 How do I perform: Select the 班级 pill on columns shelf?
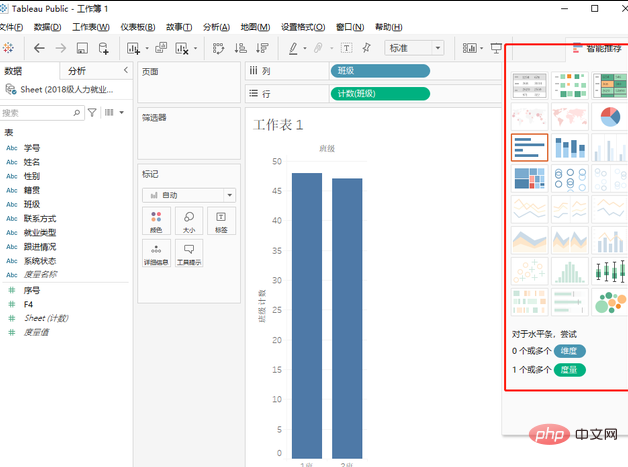pos(380,71)
